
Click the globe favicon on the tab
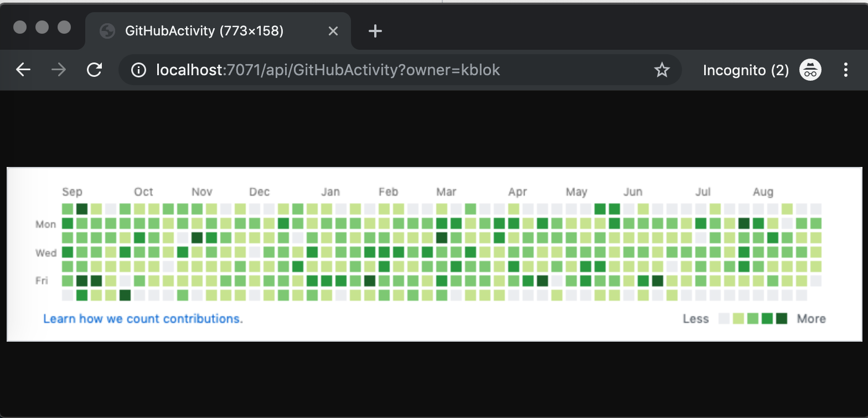pyautogui.click(x=107, y=31)
